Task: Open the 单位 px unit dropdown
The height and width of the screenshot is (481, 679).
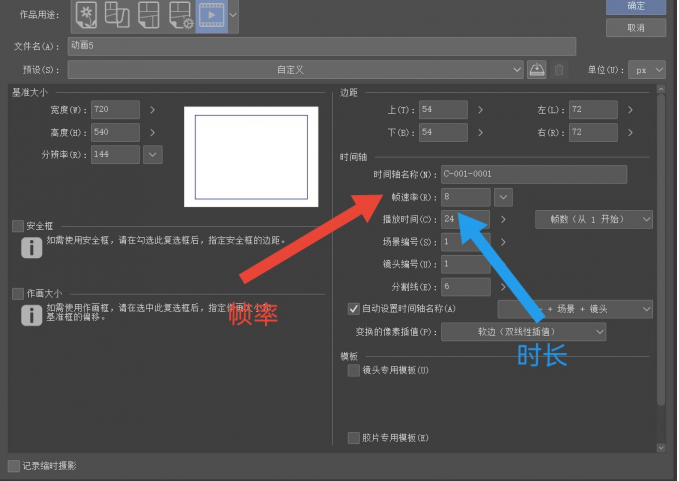Action: pyautogui.click(x=647, y=70)
